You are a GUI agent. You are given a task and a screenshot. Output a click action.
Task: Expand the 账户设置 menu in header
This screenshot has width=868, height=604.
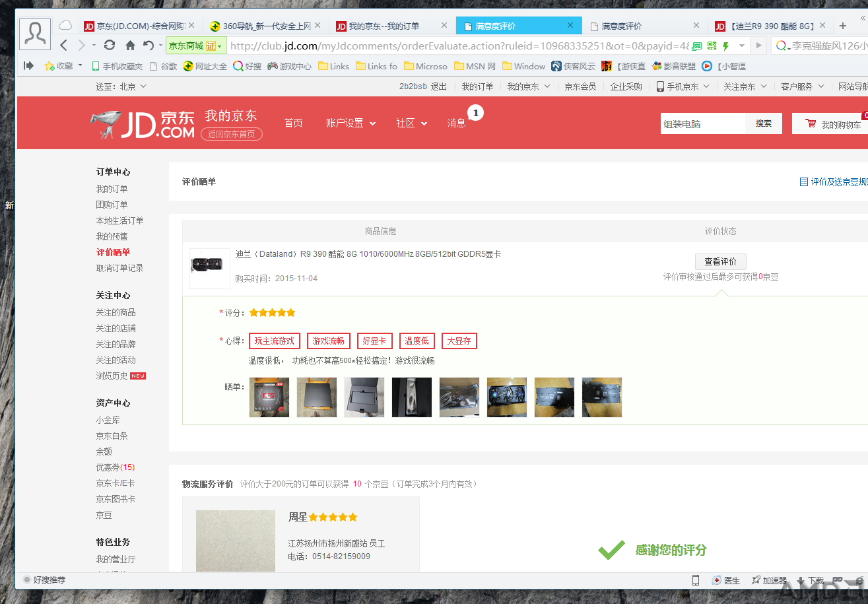tap(351, 123)
